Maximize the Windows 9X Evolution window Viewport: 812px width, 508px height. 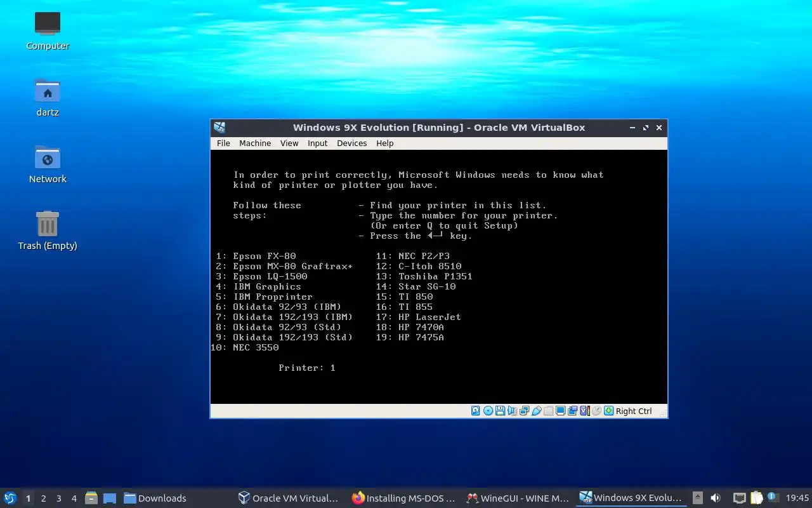pos(646,128)
